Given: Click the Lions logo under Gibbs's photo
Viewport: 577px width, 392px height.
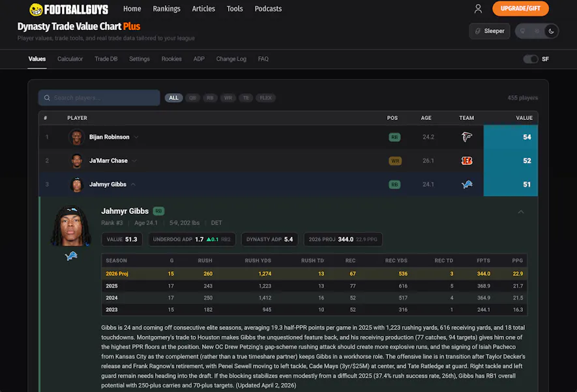Looking at the screenshot, I should 71,256.
